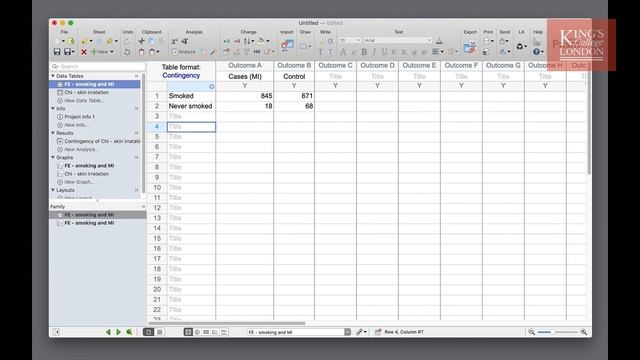The image size is (640, 360).
Task: Select the Chi - skin irritation data table
Action: 87,92
